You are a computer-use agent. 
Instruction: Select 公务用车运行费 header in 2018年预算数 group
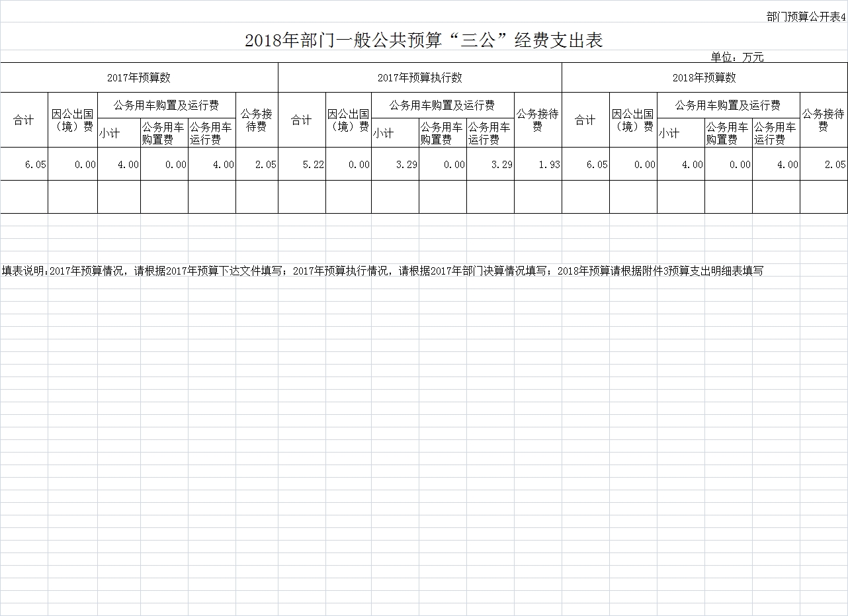coord(776,133)
